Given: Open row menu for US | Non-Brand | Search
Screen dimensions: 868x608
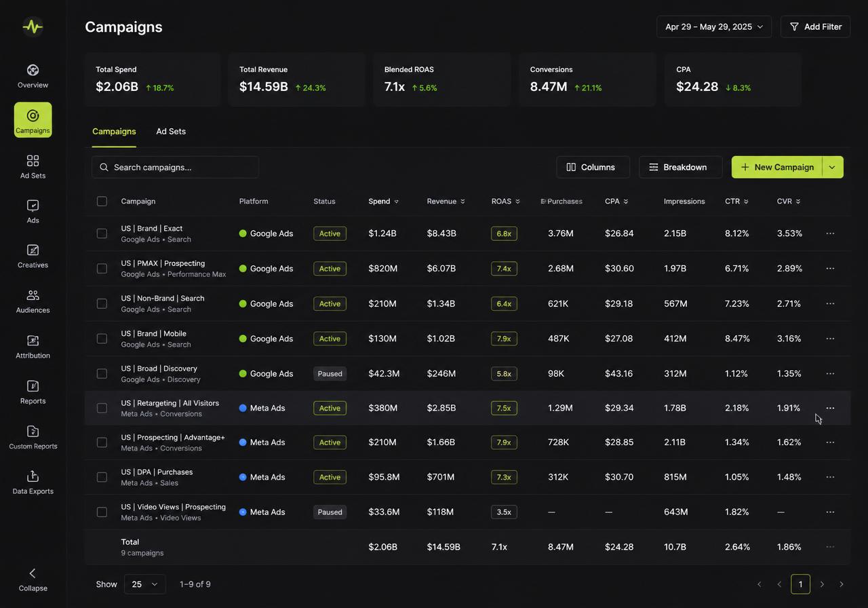Looking at the screenshot, I should pos(830,303).
